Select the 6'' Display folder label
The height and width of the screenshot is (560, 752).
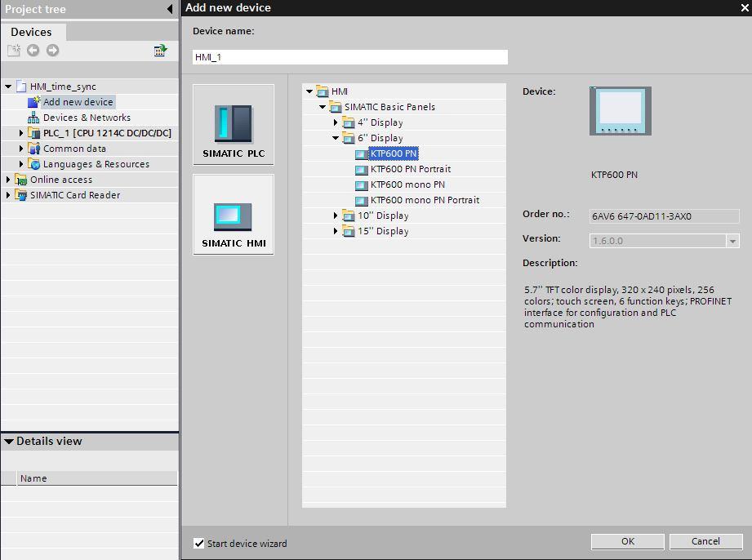pos(380,138)
